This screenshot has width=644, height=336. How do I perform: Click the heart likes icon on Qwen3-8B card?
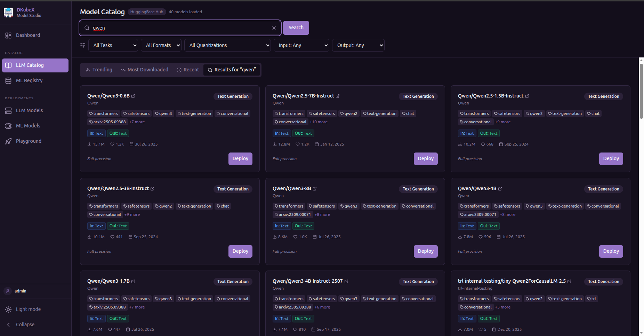click(295, 237)
